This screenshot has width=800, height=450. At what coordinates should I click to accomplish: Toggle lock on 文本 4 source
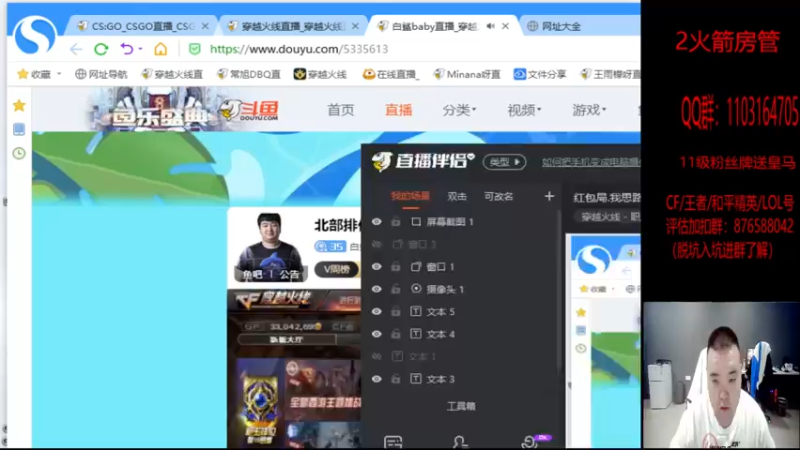(395, 334)
